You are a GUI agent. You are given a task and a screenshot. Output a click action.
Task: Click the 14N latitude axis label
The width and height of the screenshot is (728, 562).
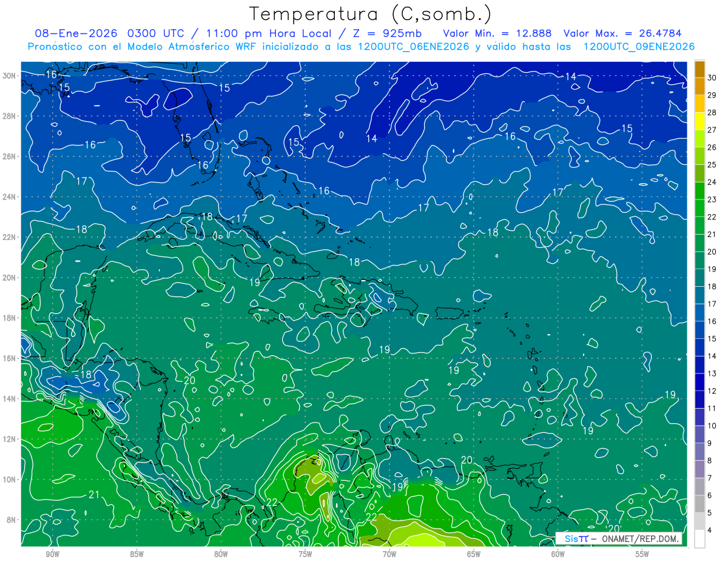pos(9,399)
